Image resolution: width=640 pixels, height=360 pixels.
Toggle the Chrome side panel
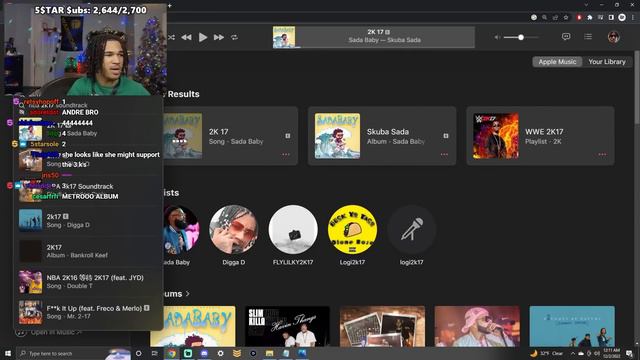[x=611, y=18]
